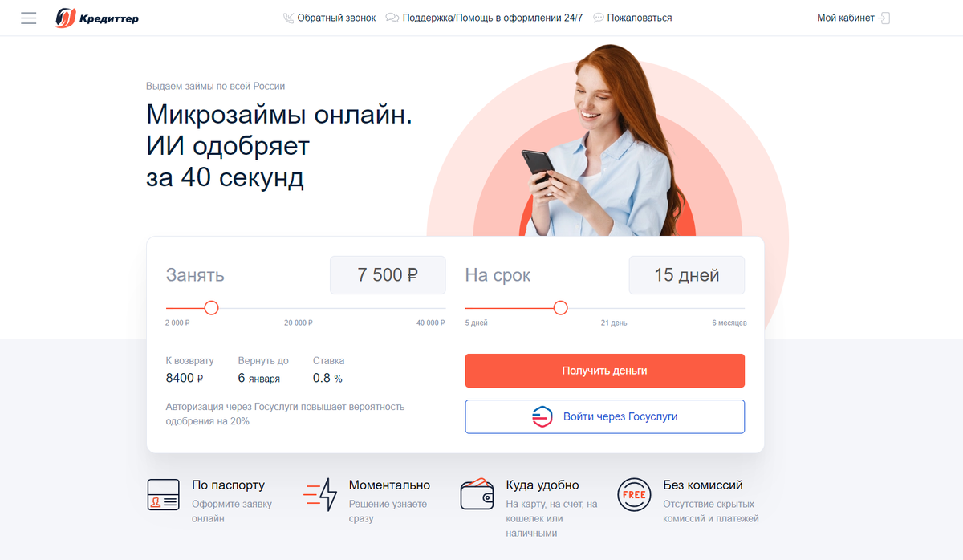
Task: Click the passport icon
Action: point(163,495)
